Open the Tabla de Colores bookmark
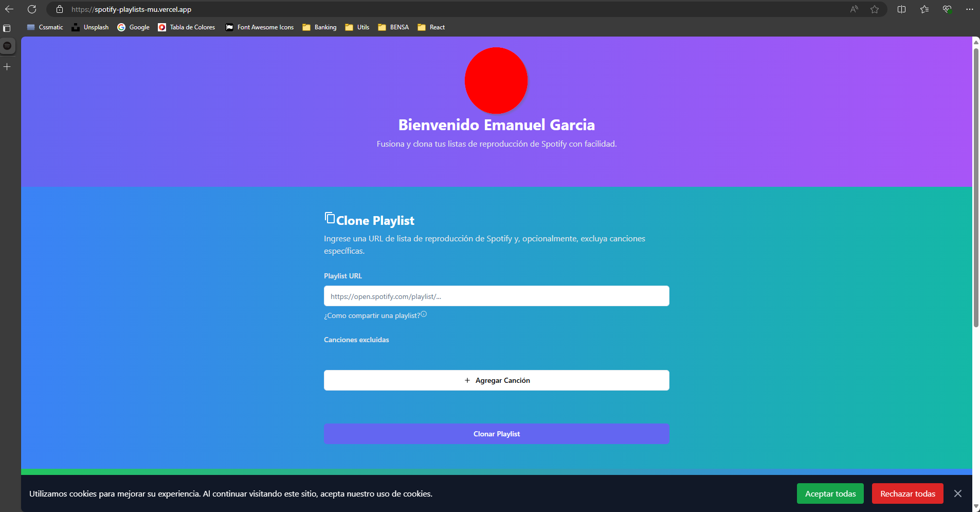The image size is (980, 512). [x=187, y=27]
